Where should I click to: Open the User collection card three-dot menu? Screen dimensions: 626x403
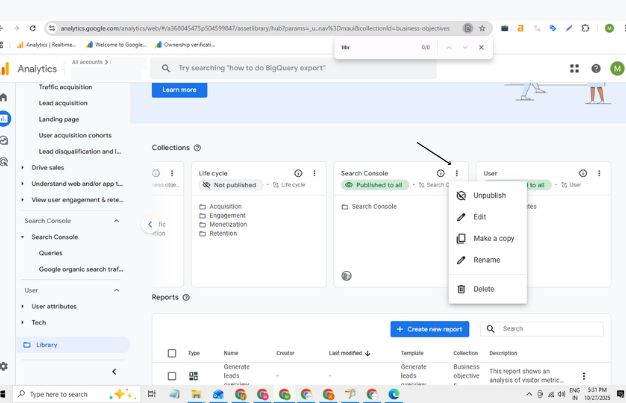(599, 173)
